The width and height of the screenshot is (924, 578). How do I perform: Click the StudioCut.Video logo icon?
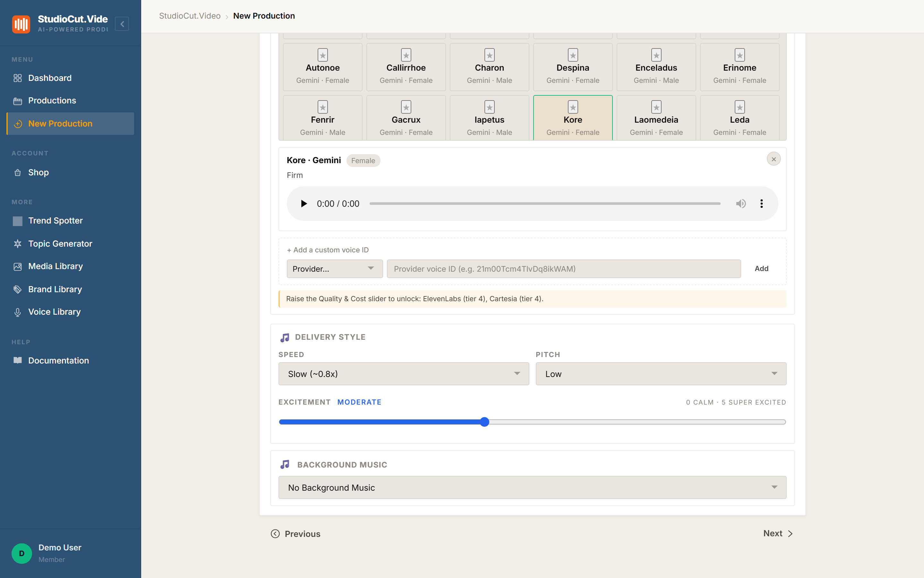(x=21, y=24)
